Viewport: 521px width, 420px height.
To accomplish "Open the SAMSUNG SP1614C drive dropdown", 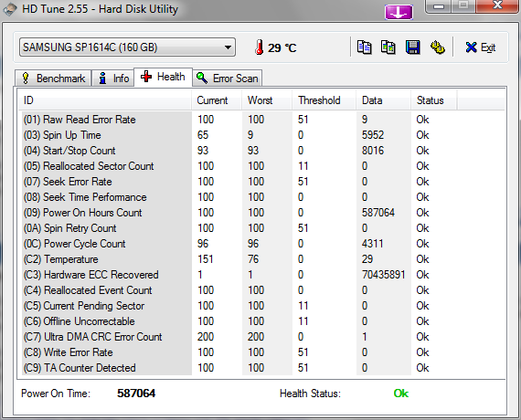I will 127,47.
